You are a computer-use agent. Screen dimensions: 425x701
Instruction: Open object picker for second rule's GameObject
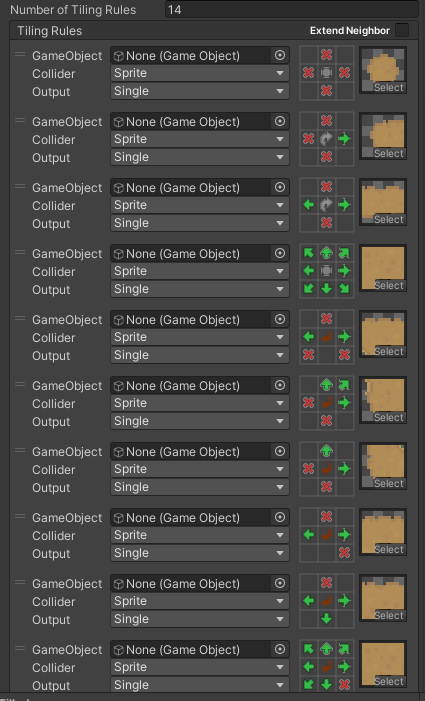pos(280,122)
